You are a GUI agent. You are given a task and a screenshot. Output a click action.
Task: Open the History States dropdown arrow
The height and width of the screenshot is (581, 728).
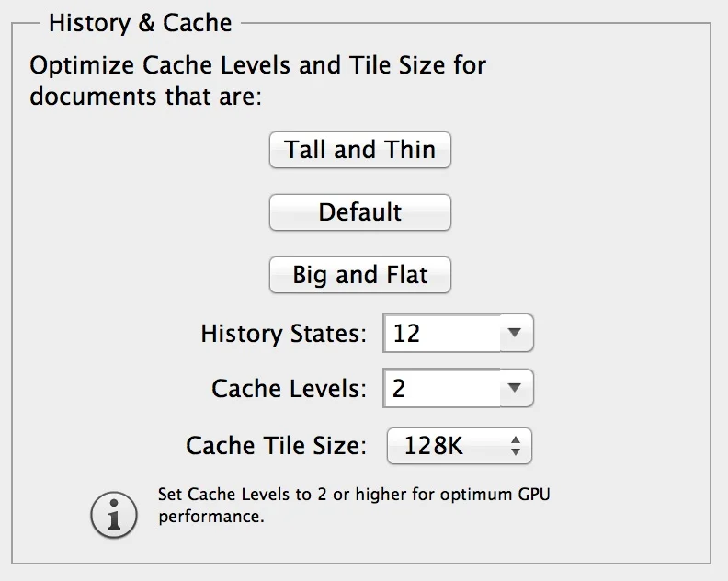coord(516,333)
